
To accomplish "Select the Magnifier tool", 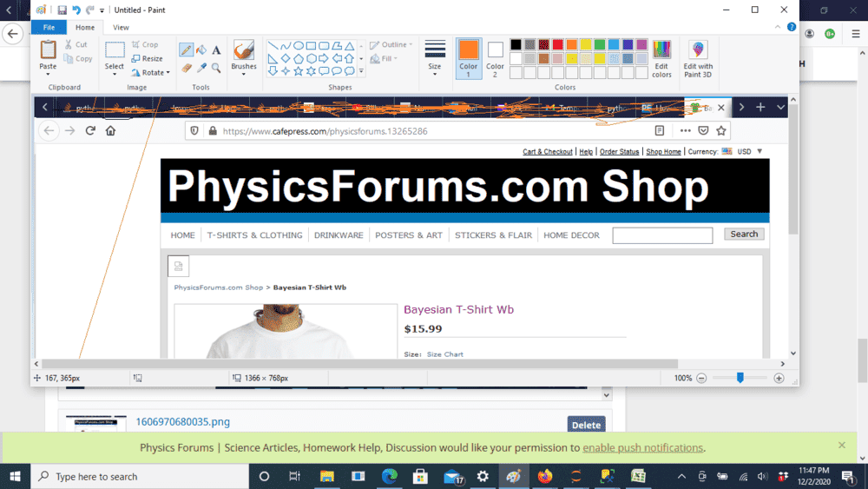I will point(216,68).
